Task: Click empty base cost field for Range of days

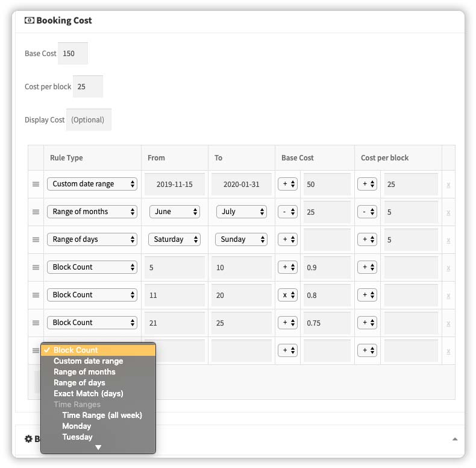Action: click(327, 239)
